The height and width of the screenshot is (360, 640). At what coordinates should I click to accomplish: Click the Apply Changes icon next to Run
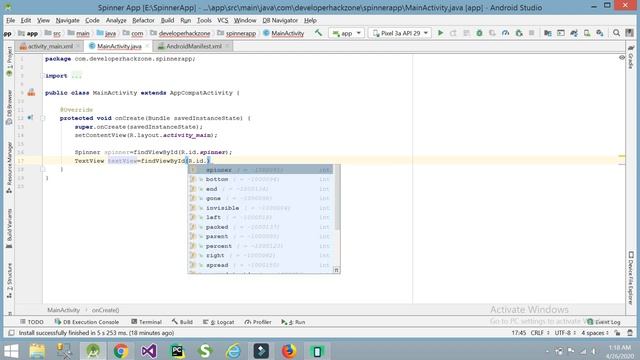[453, 33]
